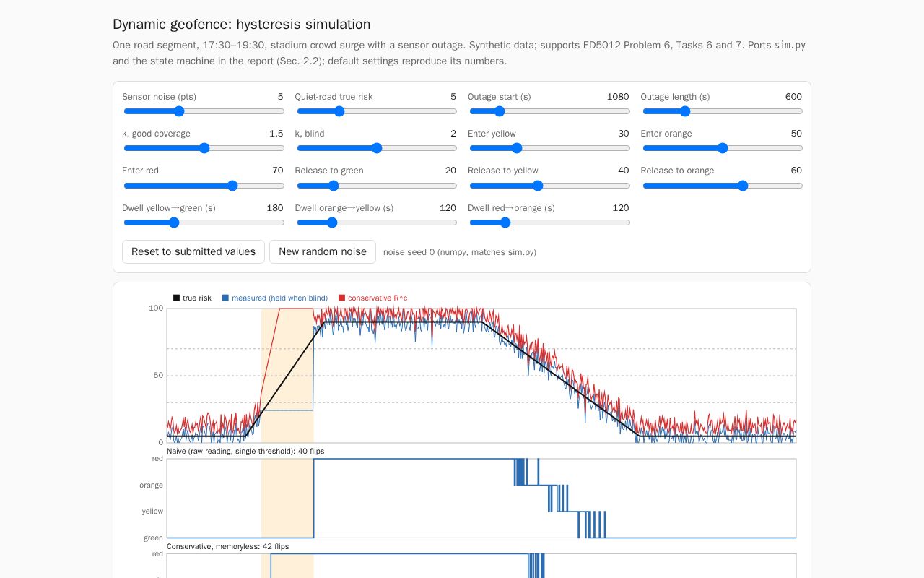Screen dimensions: 924x578
Task: Click the black true risk legend swatch
Action: [x=176, y=298]
